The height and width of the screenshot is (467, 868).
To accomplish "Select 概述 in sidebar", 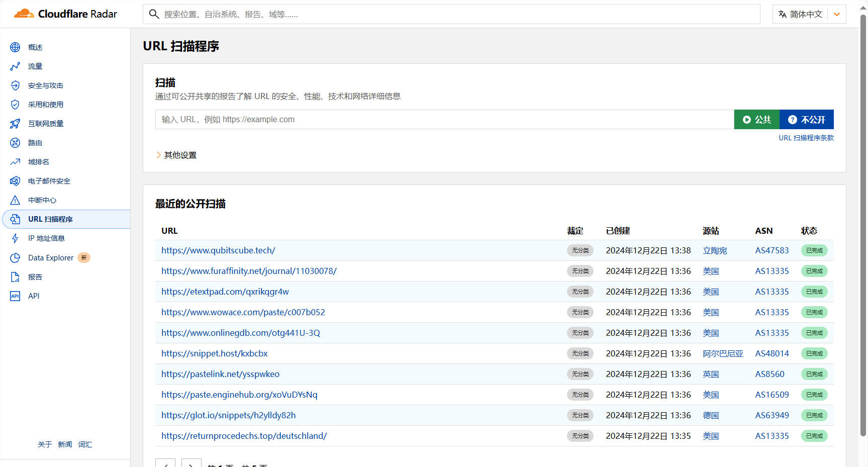I will click(x=35, y=47).
